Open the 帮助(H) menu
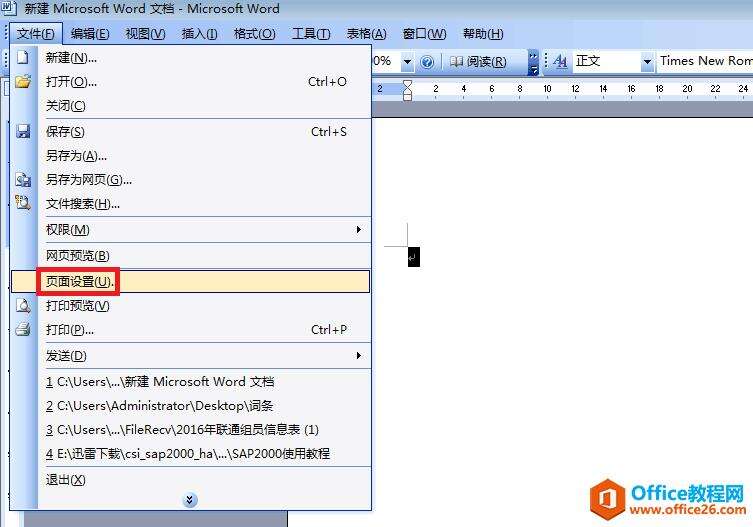The image size is (753, 527). pos(483,34)
